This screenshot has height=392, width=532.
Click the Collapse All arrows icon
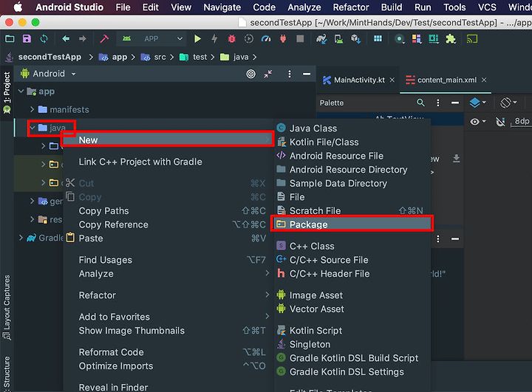[268, 74]
